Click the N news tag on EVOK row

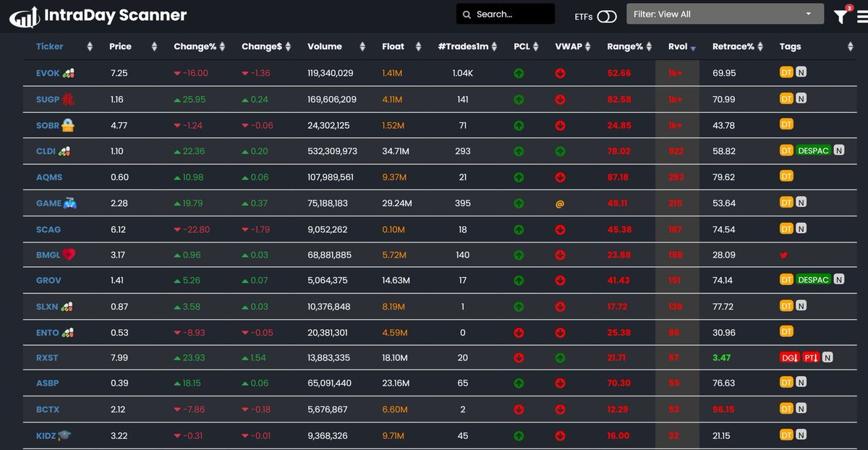[x=801, y=72]
